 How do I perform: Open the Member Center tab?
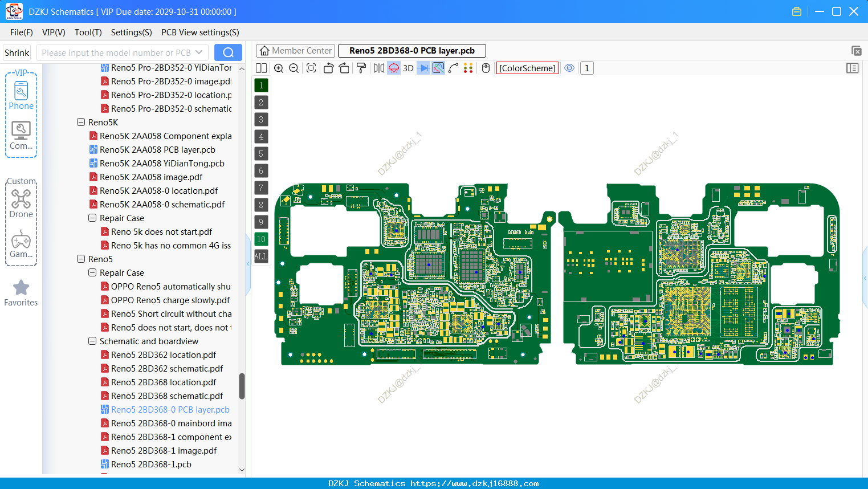pyautogui.click(x=295, y=51)
